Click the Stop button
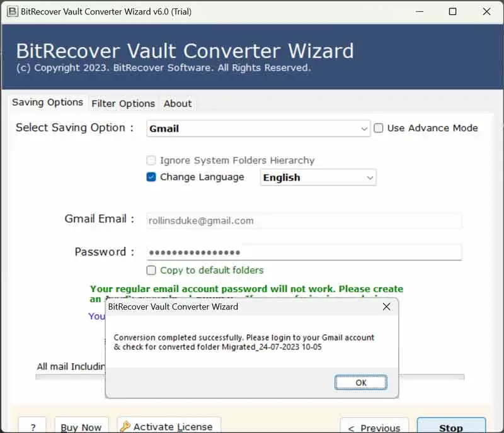This screenshot has height=433, width=504. [450, 427]
